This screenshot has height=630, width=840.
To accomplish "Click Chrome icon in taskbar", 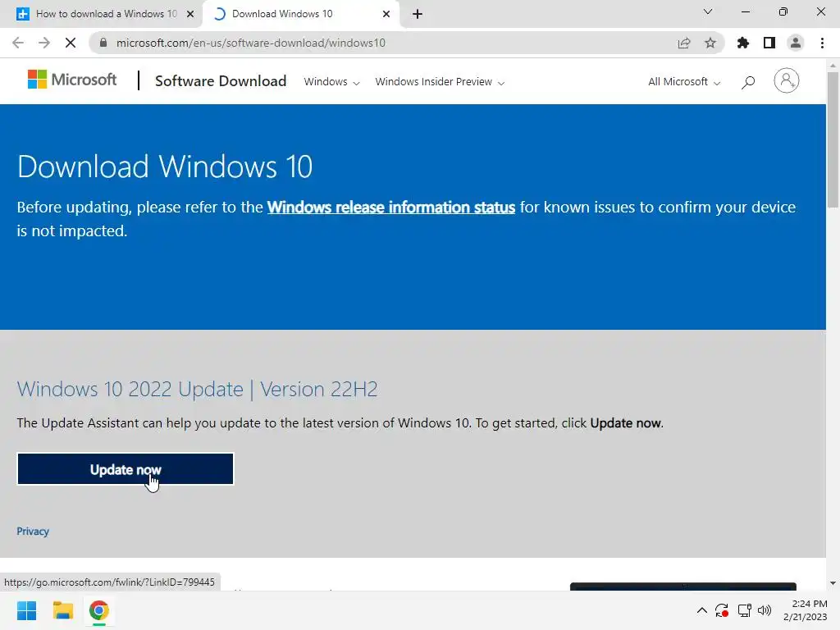I will 98,610.
